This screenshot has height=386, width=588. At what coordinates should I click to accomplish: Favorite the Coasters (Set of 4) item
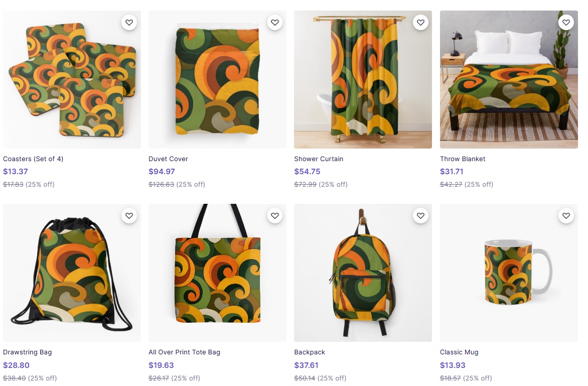click(129, 23)
